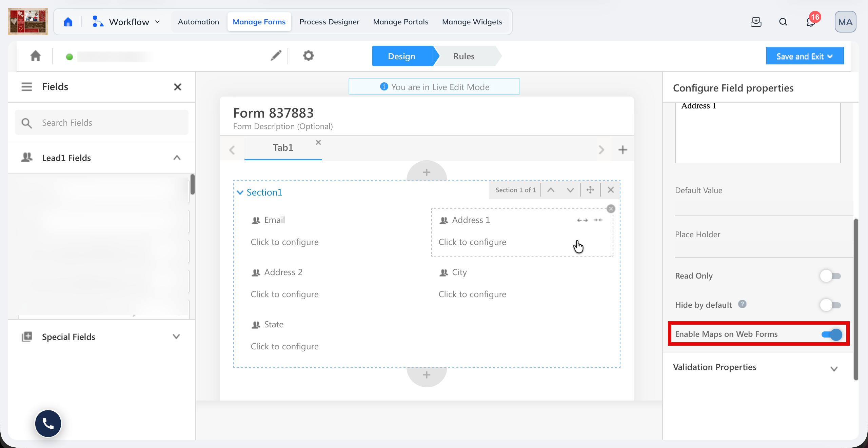Open the notifications bell with 16 alerts

pyautogui.click(x=811, y=21)
